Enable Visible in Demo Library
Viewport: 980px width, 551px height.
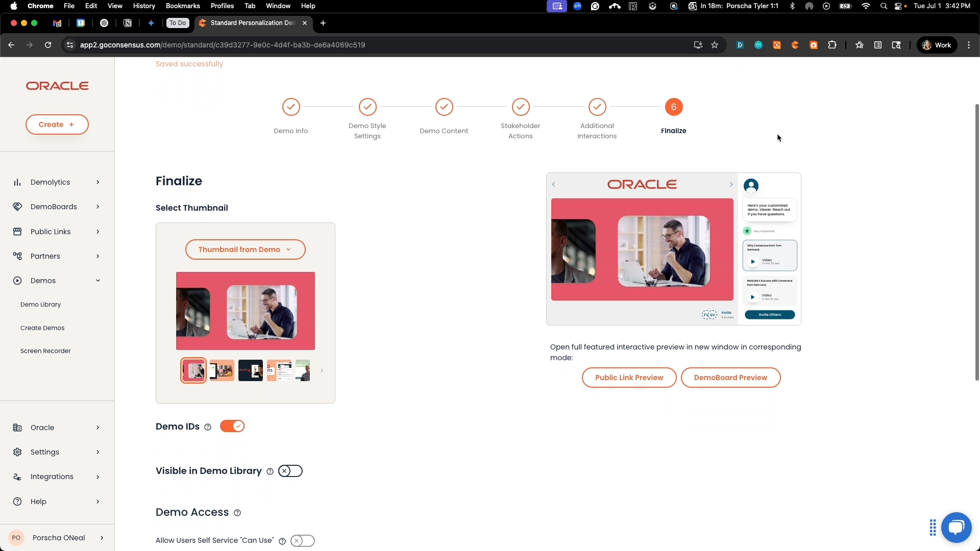tap(290, 470)
